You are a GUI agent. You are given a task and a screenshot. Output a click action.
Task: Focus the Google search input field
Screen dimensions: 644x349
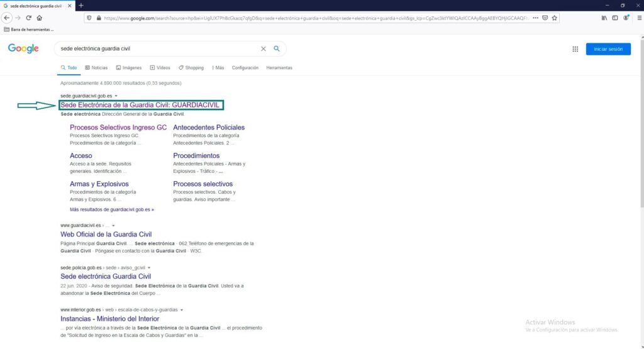[x=158, y=48]
